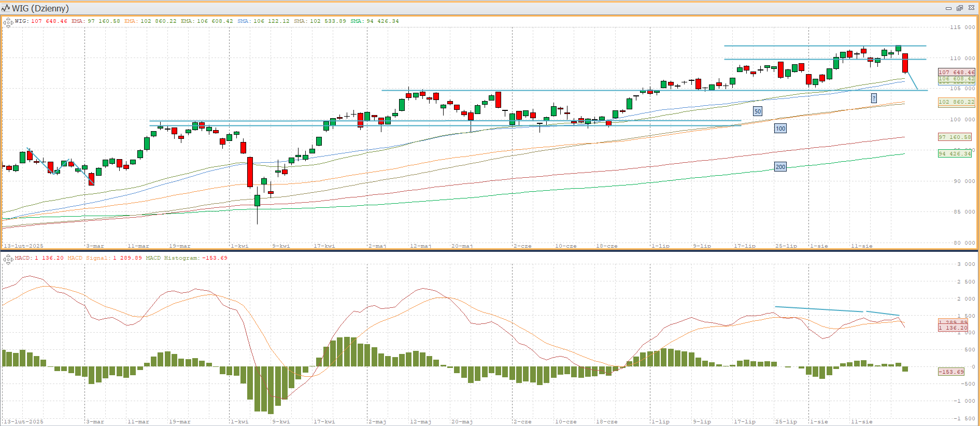Click the blue SMA 106 122.12 legend entry
Image resolution: width=980 pixels, height=426 pixels.
coord(263,21)
